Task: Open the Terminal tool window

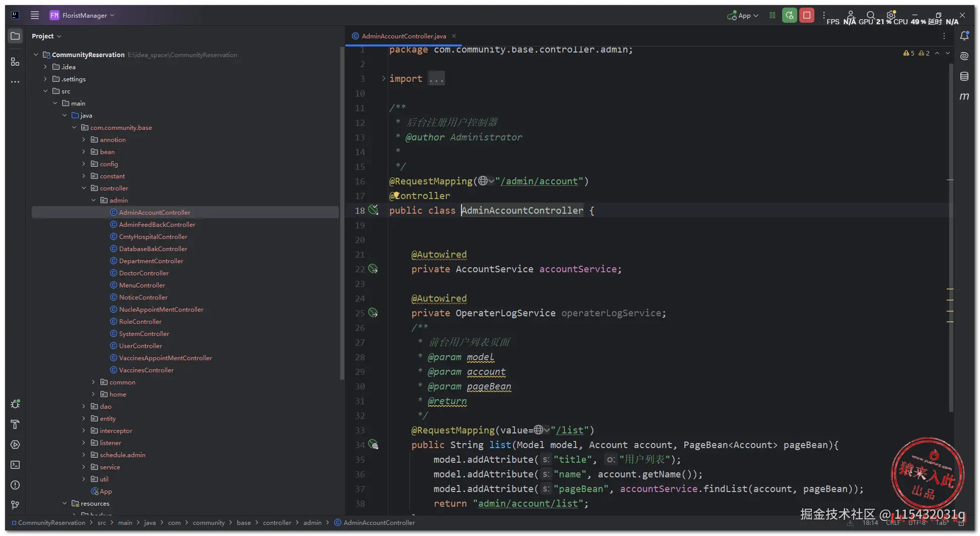Action: (x=15, y=465)
